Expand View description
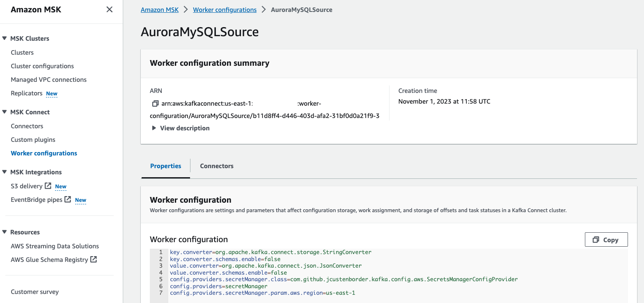This screenshot has width=644, height=303. point(181,128)
